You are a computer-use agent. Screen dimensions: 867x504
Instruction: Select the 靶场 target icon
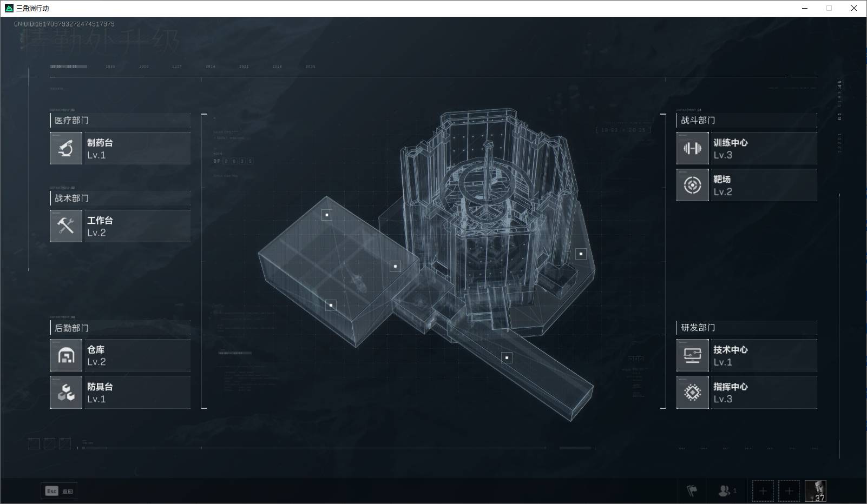692,185
